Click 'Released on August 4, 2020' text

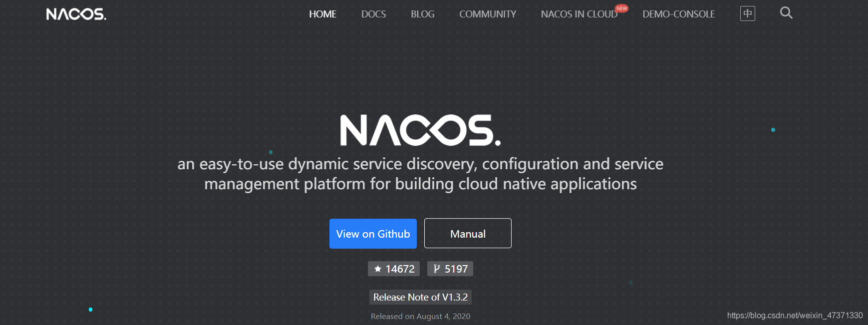pos(420,316)
